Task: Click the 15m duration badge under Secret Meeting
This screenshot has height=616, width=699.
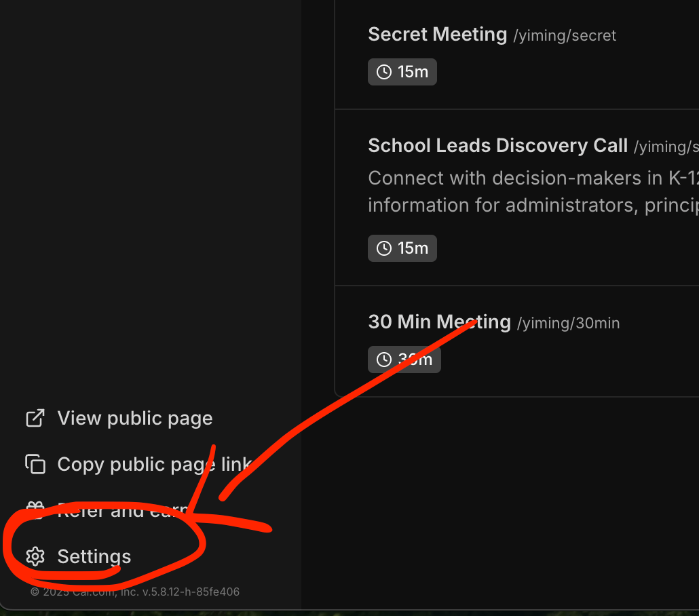Action: (402, 72)
